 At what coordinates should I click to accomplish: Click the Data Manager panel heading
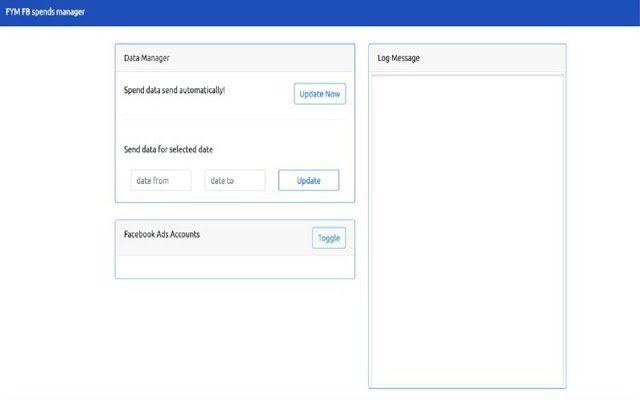point(147,58)
